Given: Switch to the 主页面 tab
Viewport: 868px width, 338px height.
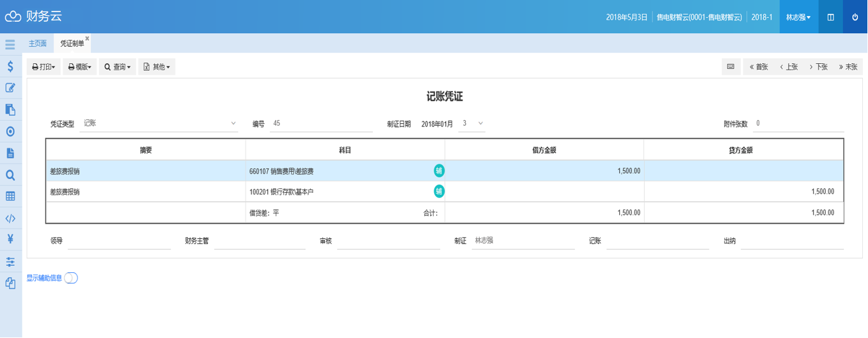Looking at the screenshot, I should tap(38, 43).
